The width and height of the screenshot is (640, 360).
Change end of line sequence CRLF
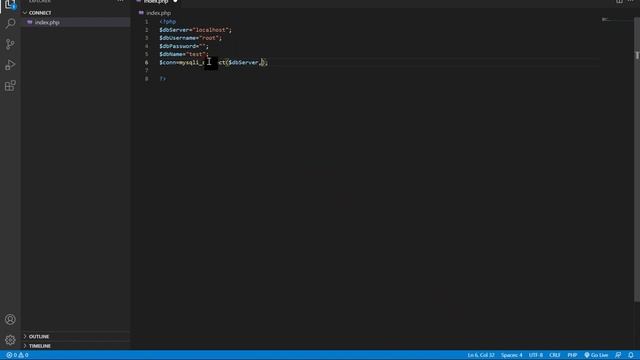(x=554, y=355)
